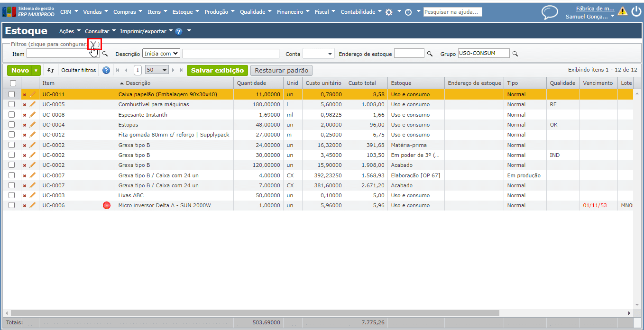Image resolution: width=644 pixels, height=330 pixels.
Task: Tick the checkbox for row UC-0008
Action: coord(12,115)
